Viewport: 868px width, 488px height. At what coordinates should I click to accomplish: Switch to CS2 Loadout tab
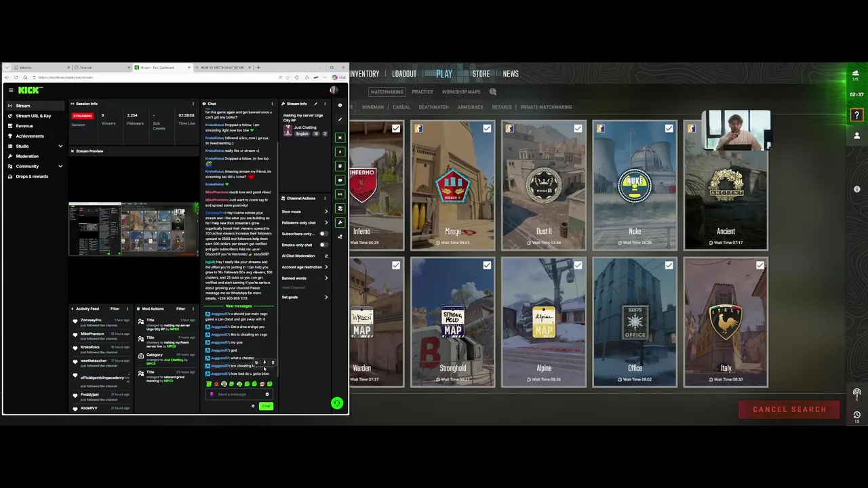(404, 74)
